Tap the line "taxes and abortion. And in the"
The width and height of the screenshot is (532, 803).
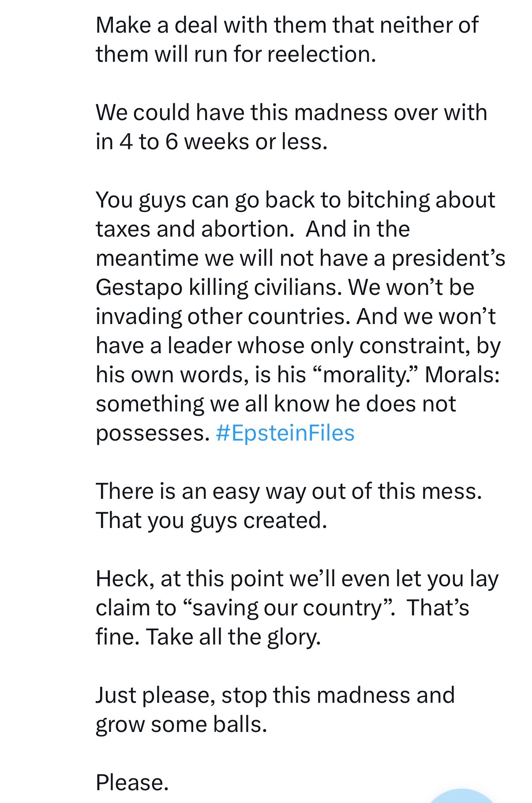pos(252,229)
